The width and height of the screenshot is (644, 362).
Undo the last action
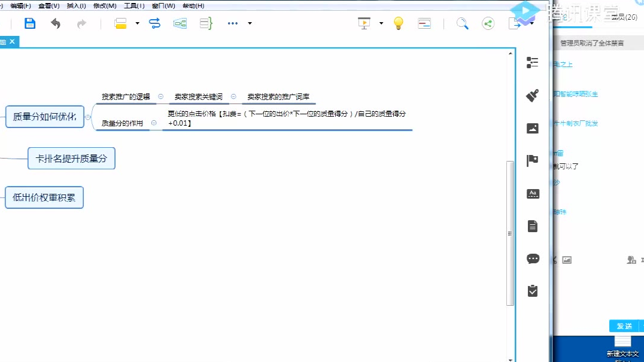[56, 23]
